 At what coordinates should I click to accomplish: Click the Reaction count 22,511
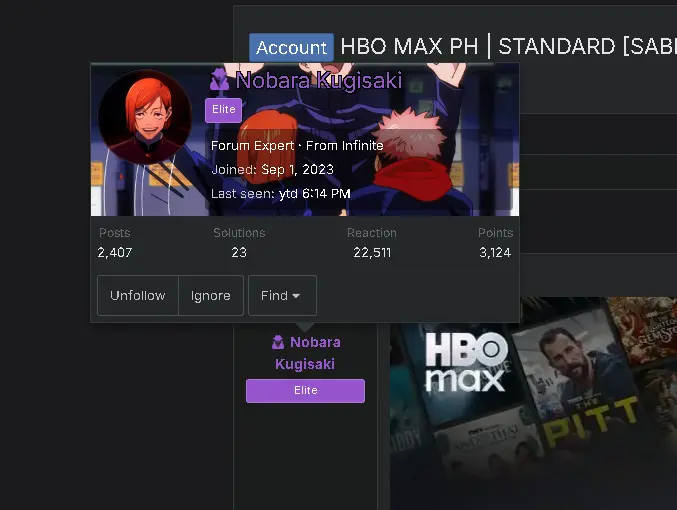pos(372,252)
